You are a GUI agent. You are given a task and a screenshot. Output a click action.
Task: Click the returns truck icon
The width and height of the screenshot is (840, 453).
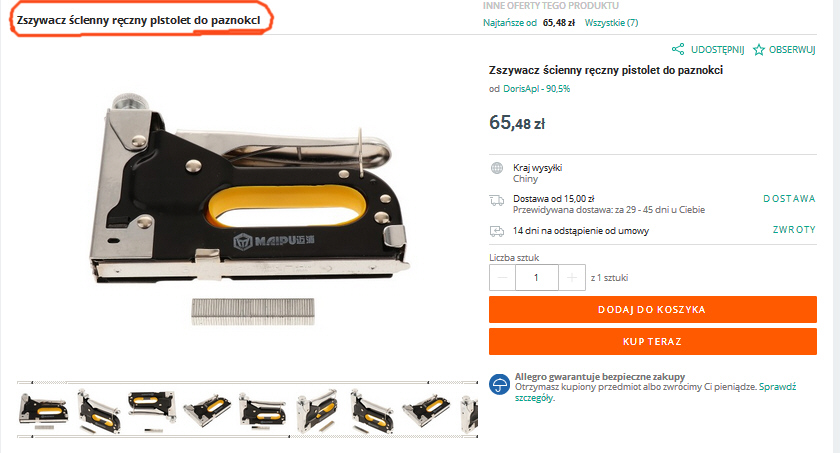[497, 231]
